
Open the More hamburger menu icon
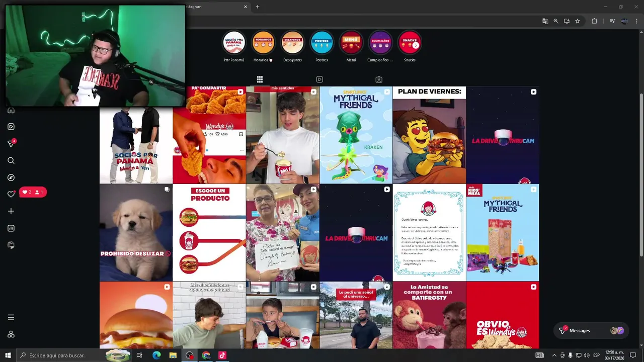(11, 317)
